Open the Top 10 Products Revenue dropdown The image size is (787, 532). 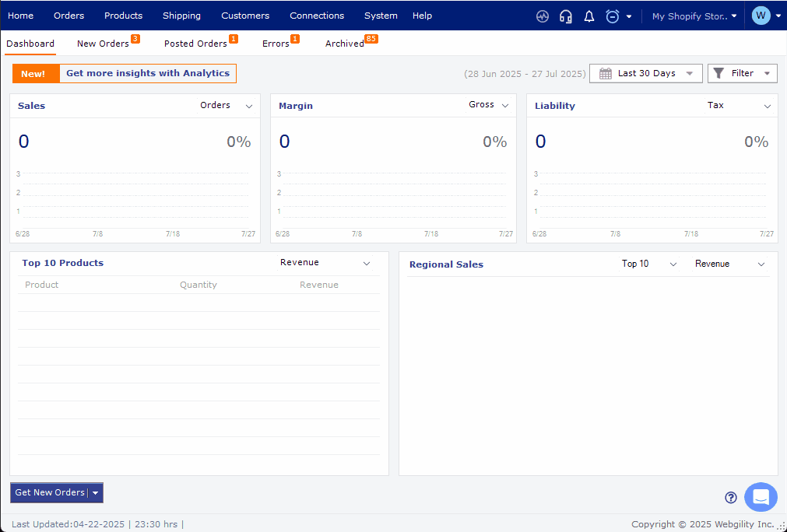pyautogui.click(x=367, y=264)
